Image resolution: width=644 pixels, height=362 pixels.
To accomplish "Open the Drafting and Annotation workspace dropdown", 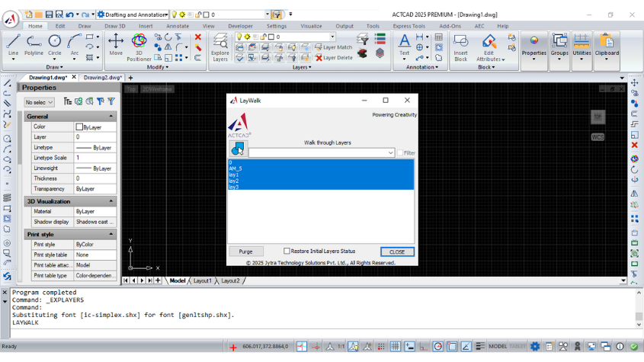I will (166, 14).
